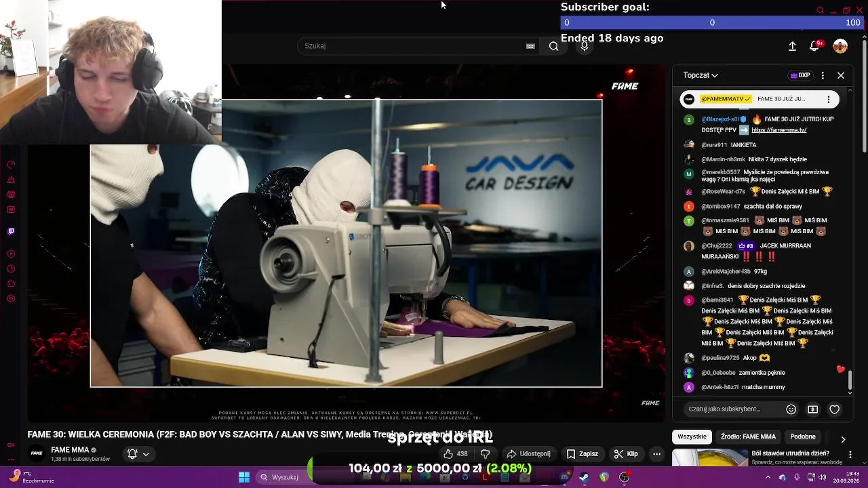Select the Wszystkie filter chip
Screen dimensions: 868x488
(x=692, y=436)
